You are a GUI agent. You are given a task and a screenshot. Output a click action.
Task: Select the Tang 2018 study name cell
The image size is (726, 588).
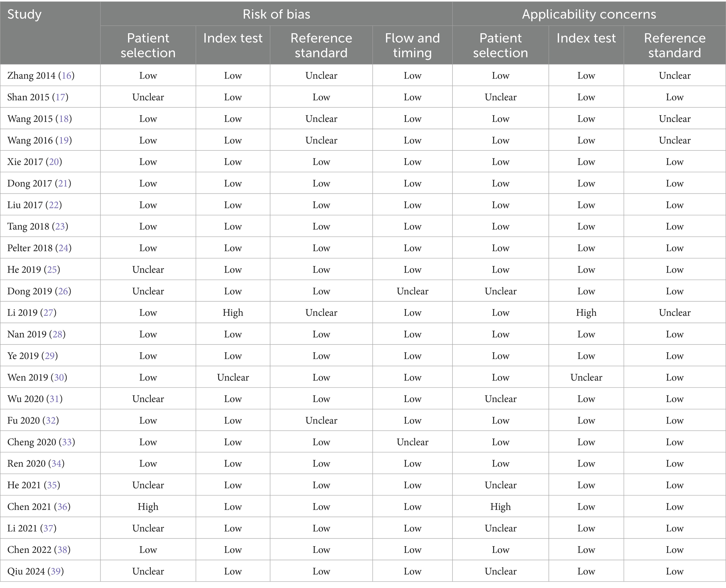[x=28, y=227]
